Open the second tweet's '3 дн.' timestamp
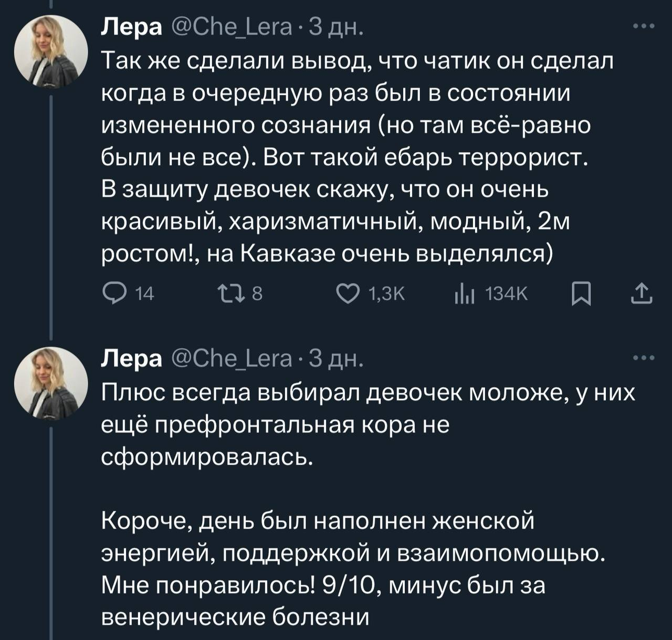Viewport: 672px width, 640px height. 334,359
